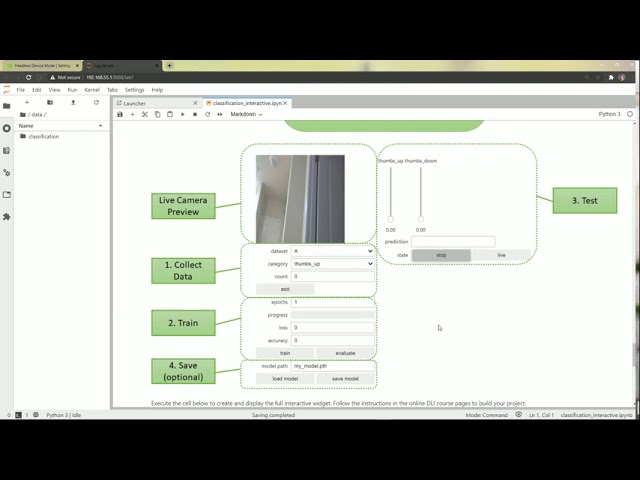Screen dimensions: 640x480
Task: Click the train button
Action: [285, 353]
